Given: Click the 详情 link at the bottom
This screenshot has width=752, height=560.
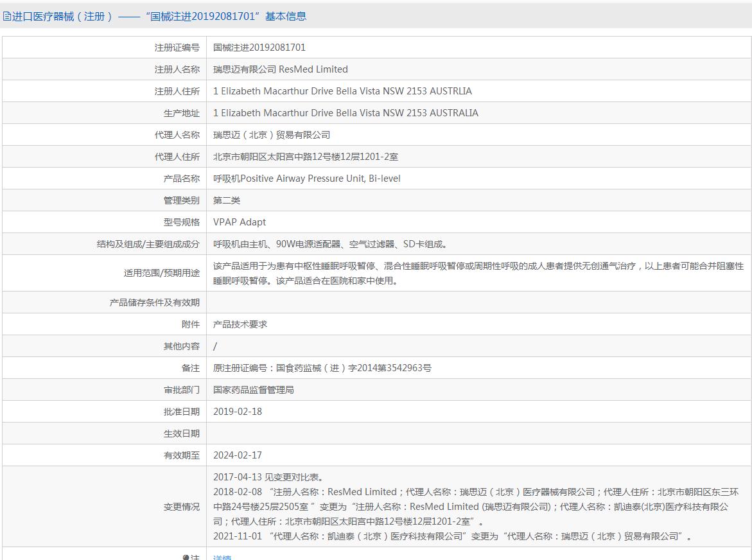Looking at the screenshot, I should coord(222,557).
